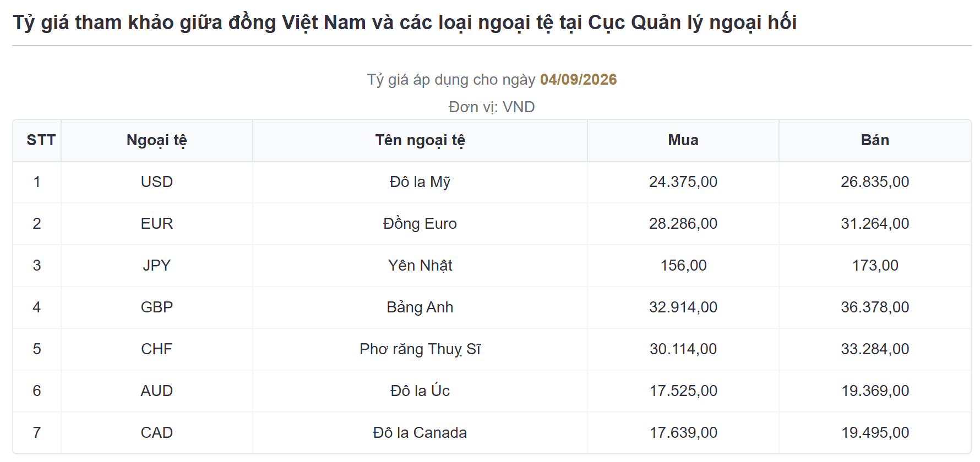Select the Phơ răng Thuỵ Sĩ cell
This screenshot has height=462, width=980.
tap(420, 349)
